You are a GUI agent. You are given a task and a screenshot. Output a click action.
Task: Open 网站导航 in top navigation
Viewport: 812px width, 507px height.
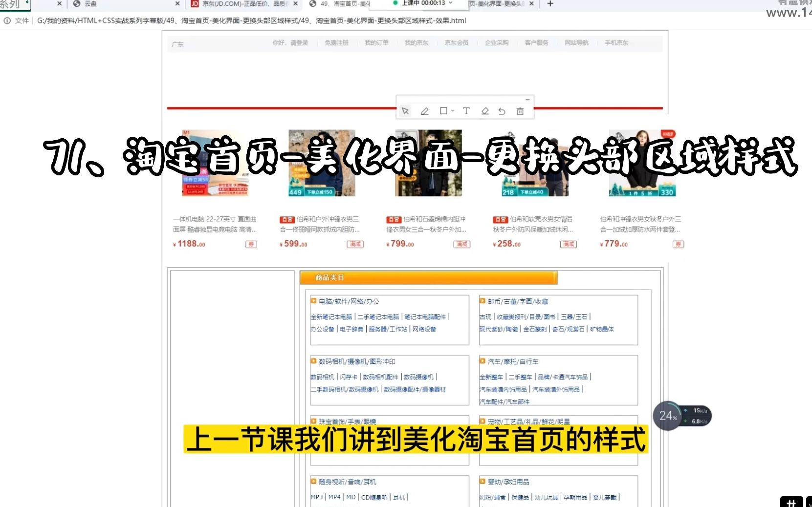(x=576, y=43)
